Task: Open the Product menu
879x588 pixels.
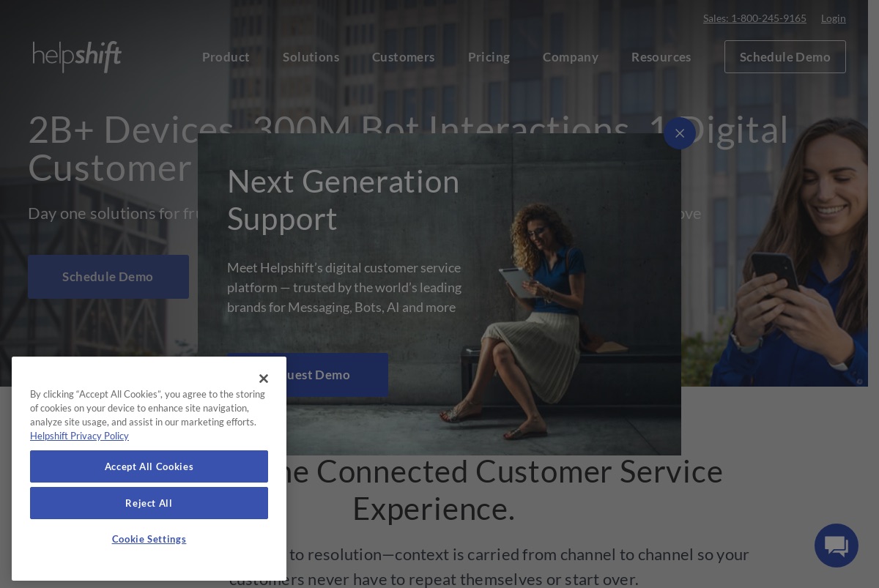Action: tap(226, 57)
